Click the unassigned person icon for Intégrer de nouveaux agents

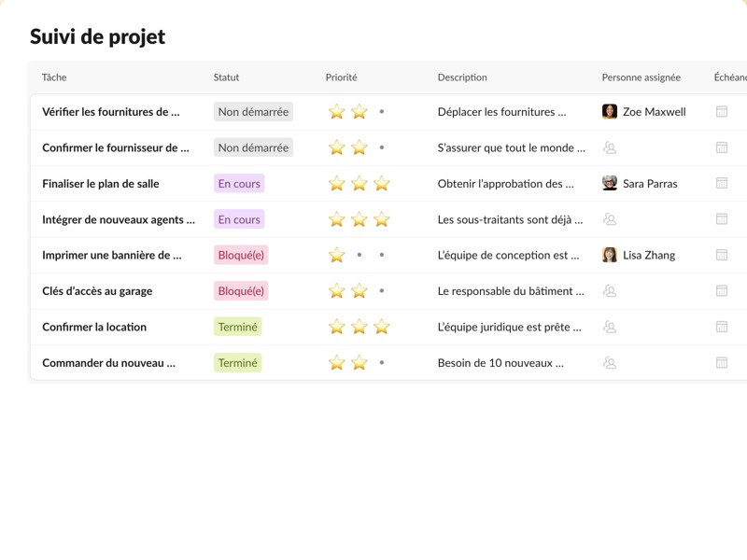(610, 219)
